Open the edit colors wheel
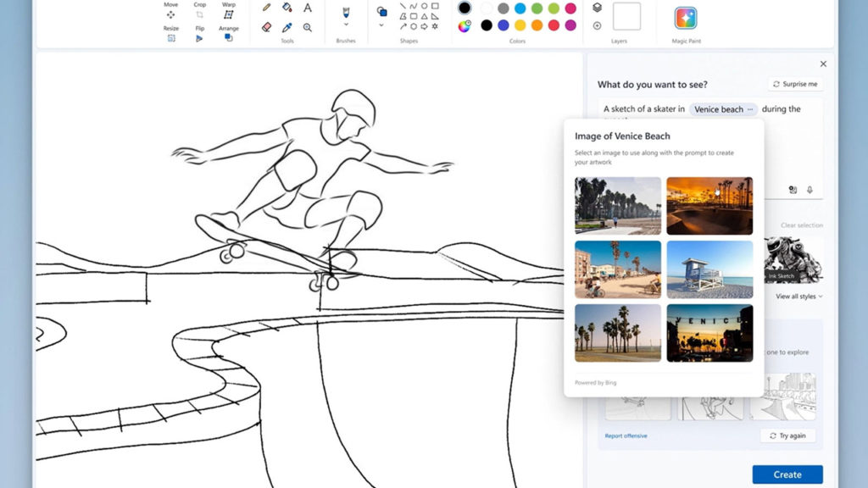The height and width of the screenshot is (488, 868). click(465, 25)
